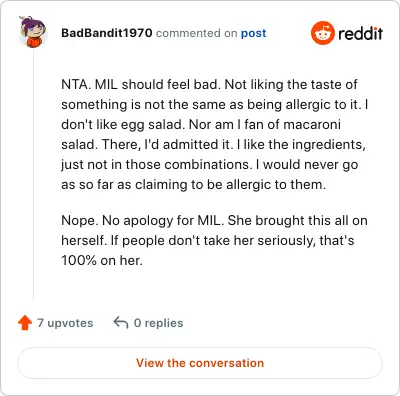Open the BadBandit1970 username profile link
400x396 pixels.
[x=107, y=33]
